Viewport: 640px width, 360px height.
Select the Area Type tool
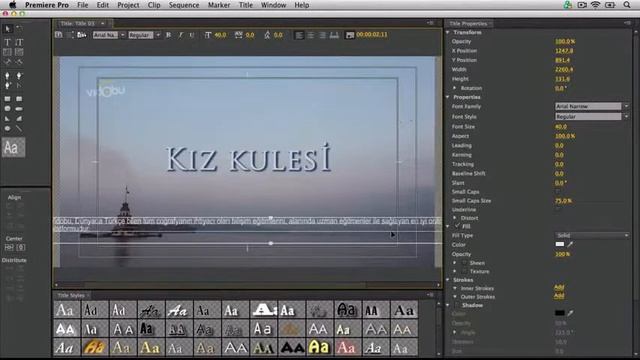[x=7, y=52]
